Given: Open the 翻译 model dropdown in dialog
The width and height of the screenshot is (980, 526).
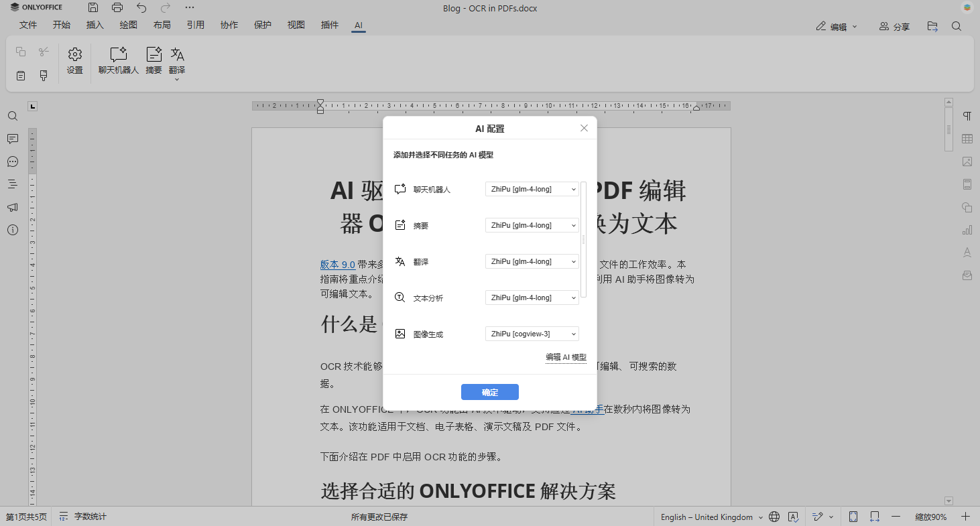Looking at the screenshot, I should tap(532, 261).
